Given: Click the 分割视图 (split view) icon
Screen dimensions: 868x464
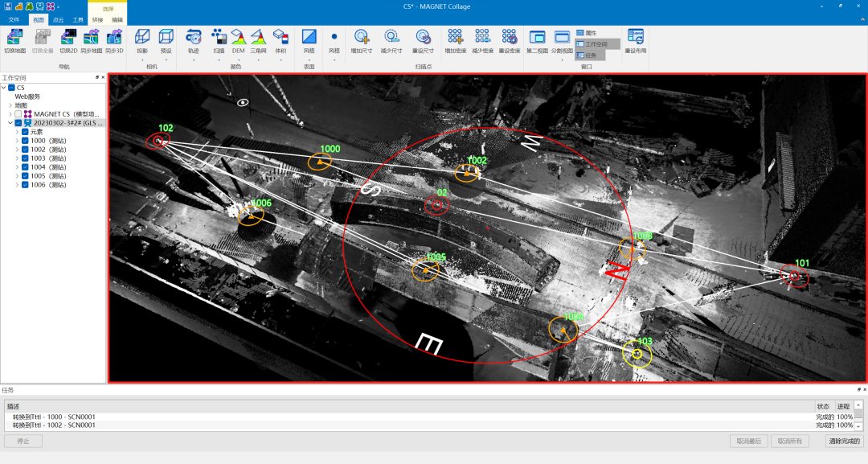Looking at the screenshot, I should pyautogui.click(x=562, y=37).
